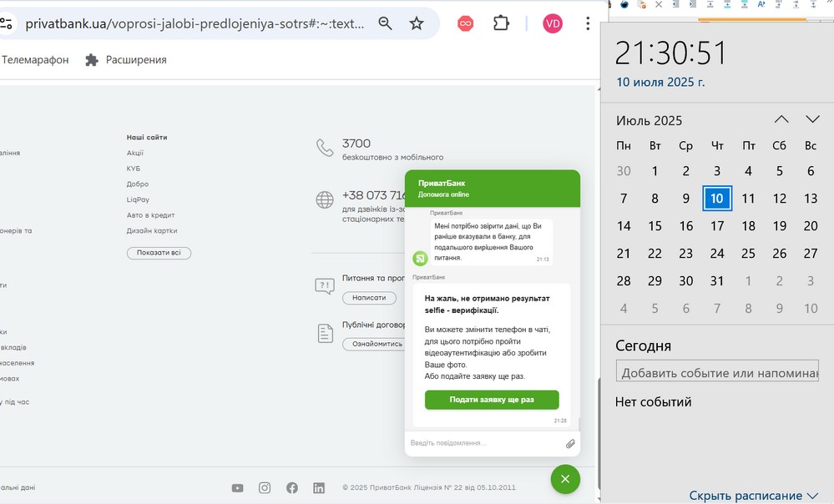Viewport: 834px width, 504px height.
Task: Open the Facebook social icon
Action: click(x=292, y=488)
